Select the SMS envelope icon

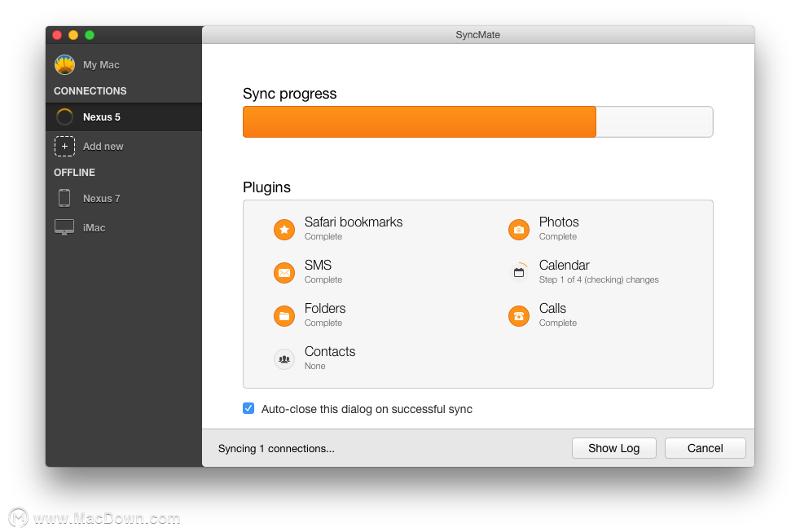pos(284,273)
